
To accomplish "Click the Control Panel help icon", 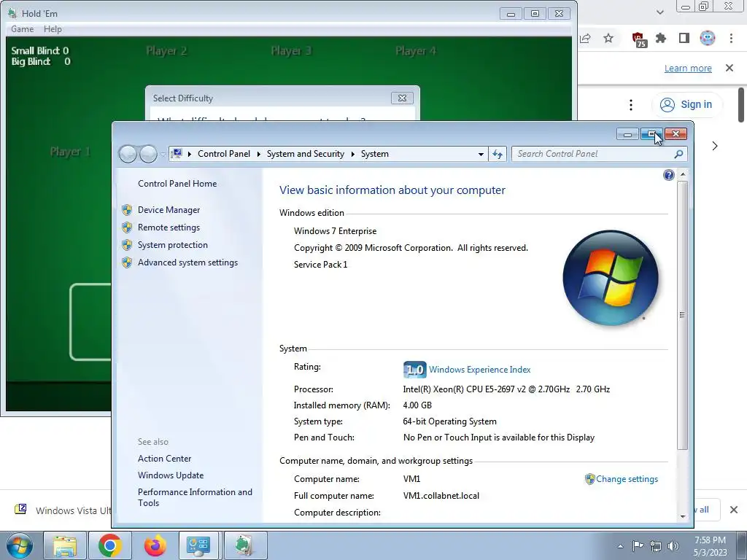I will coord(668,175).
